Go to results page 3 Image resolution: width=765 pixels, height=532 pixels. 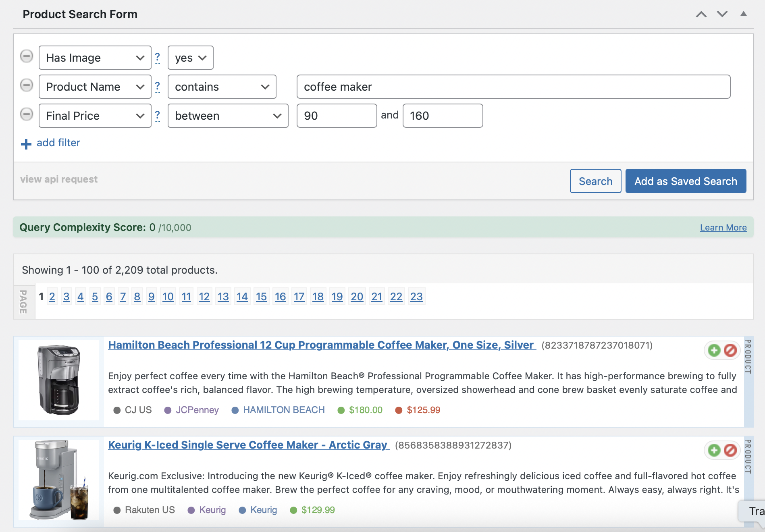(x=67, y=297)
